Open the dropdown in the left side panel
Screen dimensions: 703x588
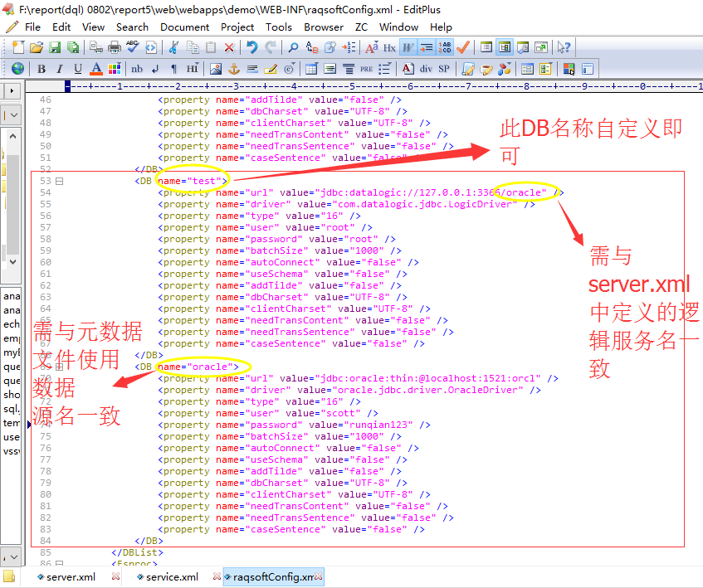pos(15,114)
